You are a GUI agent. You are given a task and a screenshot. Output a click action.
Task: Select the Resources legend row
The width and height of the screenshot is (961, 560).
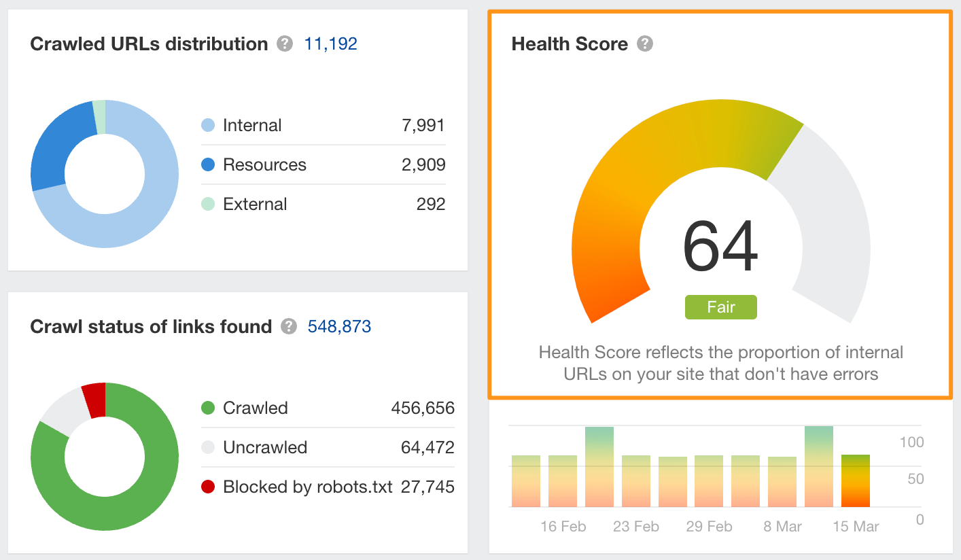pyautogui.click(x=324, y=165)
